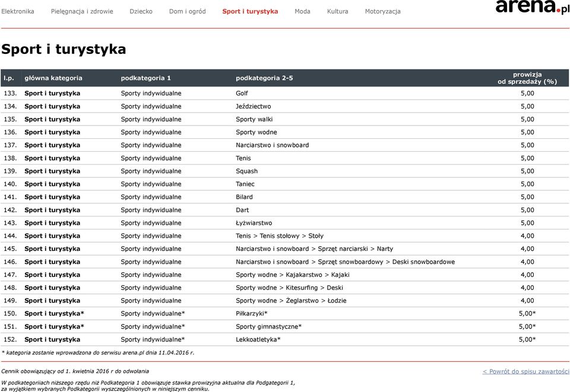Click the l.p. column header
This screenshot has height=392, width=570.
click(x=9, y=78)
